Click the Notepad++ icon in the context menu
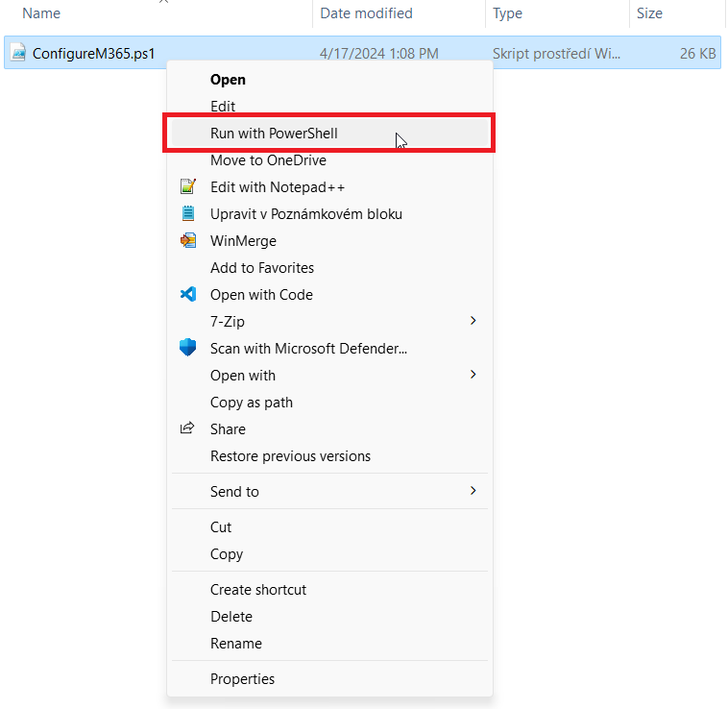The width and height of the screenshot is (728, 709). [x=188, y=186]
